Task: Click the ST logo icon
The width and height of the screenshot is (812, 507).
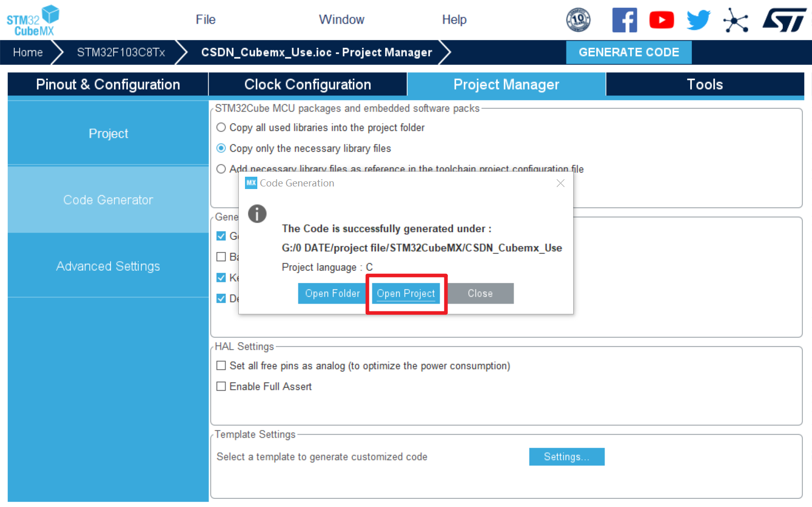Action: pyautogui.click(x=784, y=20)
